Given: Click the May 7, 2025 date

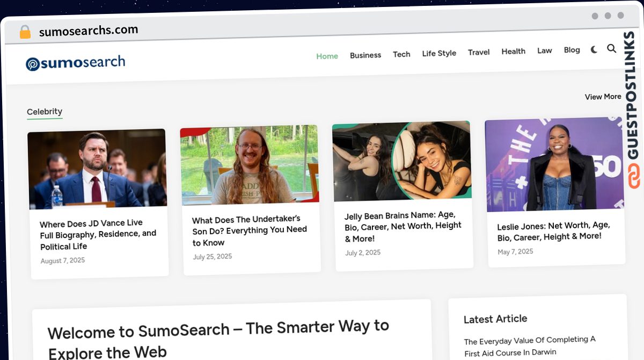Looking at the screenshot, I should click(515, 251).
